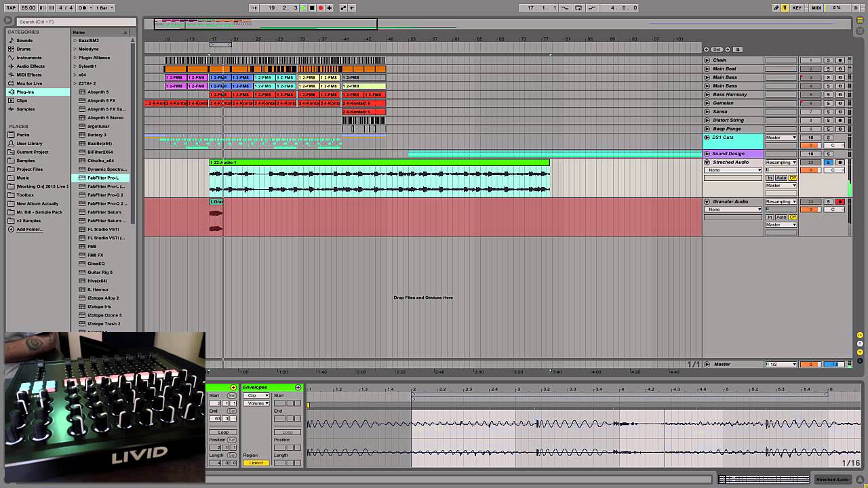Arm the Main Beat track

[x=840, y=68]
